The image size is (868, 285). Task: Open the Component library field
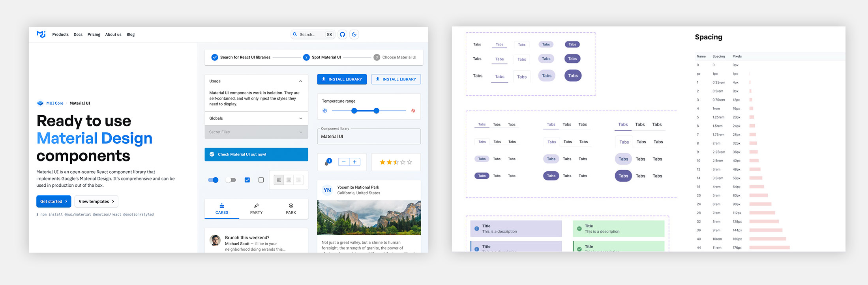369,137
